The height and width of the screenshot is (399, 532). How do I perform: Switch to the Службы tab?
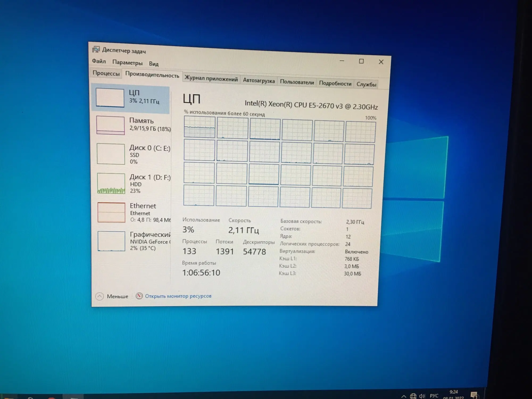coord(366,84)
